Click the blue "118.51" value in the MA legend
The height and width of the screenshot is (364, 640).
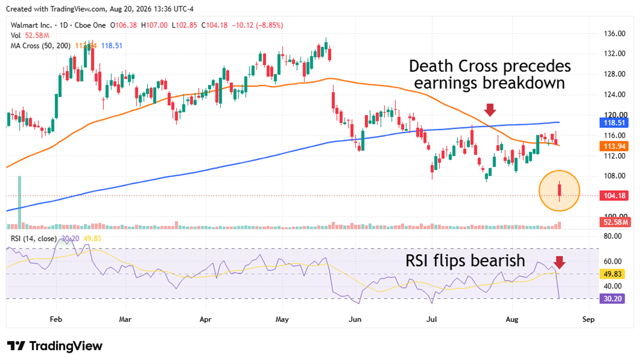pos(111,45)
